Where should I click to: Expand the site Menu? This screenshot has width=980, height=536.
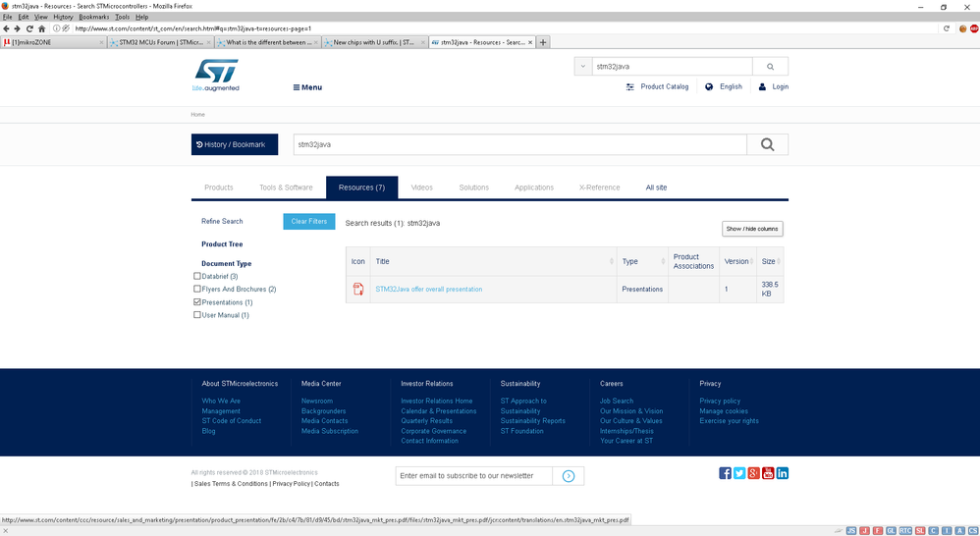tap(307, 87)
